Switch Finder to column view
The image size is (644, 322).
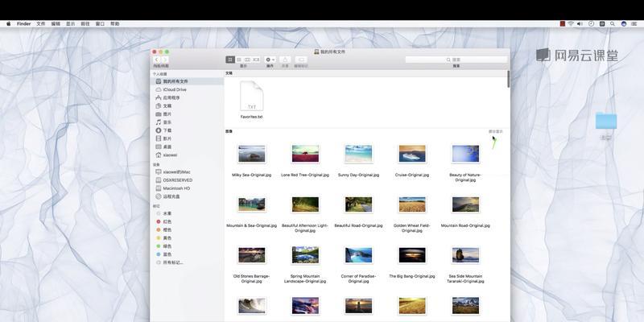coord(248,60)
